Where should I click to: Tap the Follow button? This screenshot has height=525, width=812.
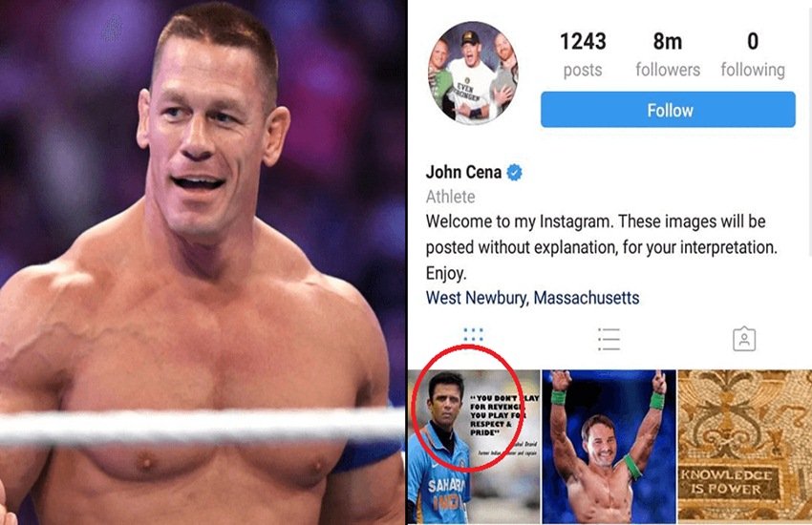point(668,110)
